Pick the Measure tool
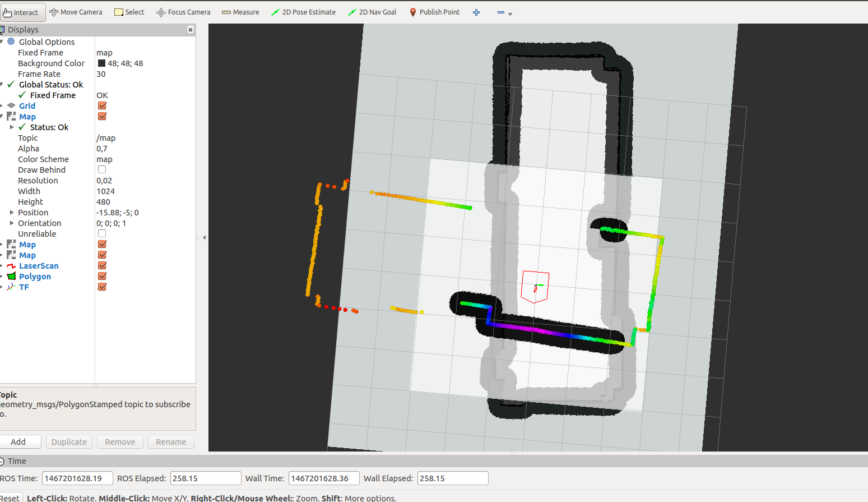The width and height of the screenshot is (868, 502). click(x=240, y=12)
